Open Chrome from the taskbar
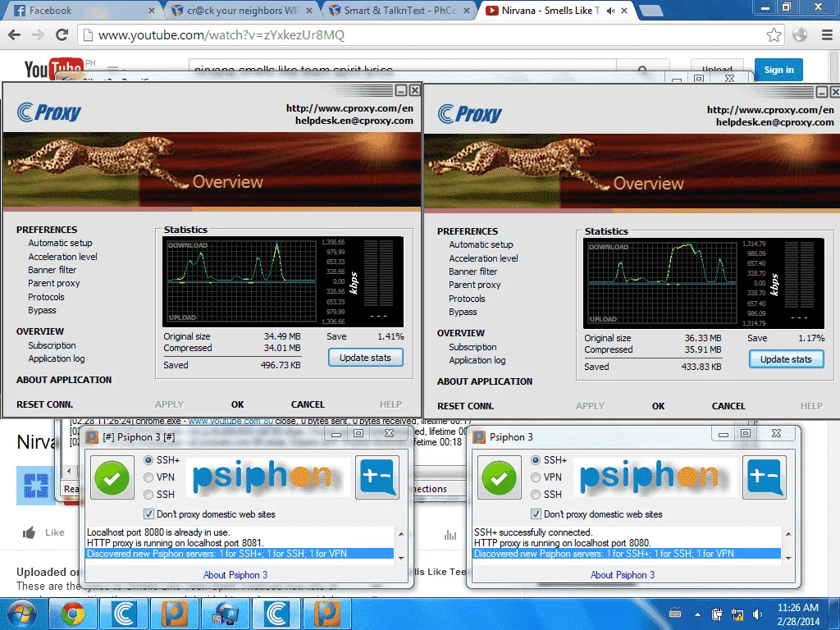The width and height of the screenshot is (840, 630). (73, 614)
